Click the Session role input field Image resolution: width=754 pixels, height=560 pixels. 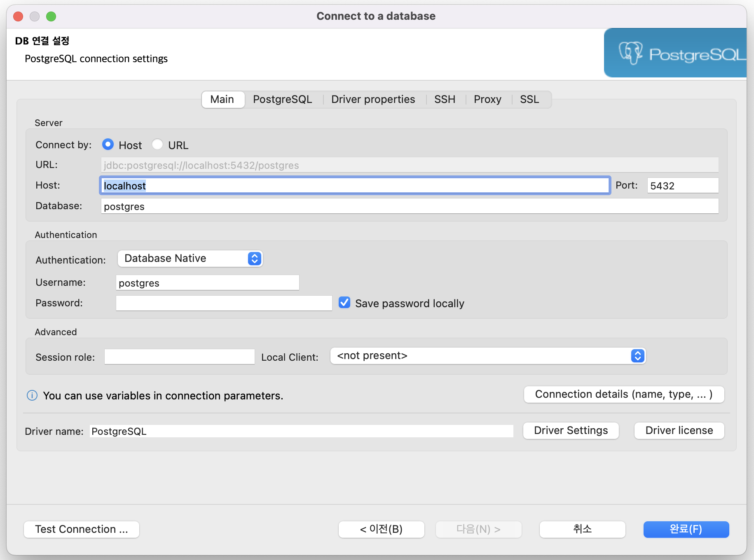pos(179,357)
